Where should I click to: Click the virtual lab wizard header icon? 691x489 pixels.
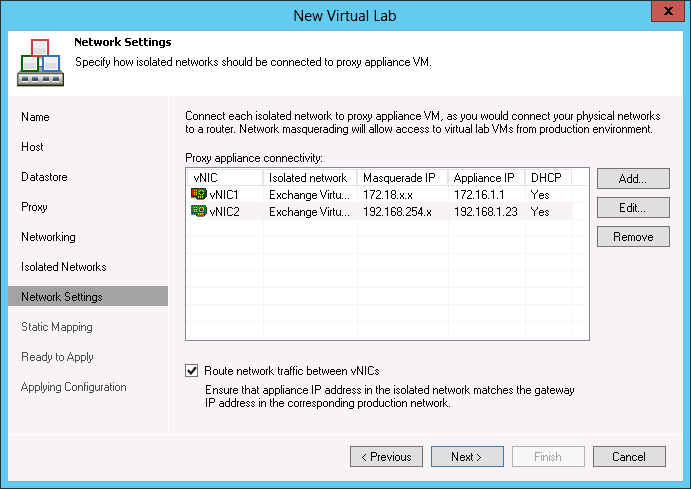click(x=39, y=62)
